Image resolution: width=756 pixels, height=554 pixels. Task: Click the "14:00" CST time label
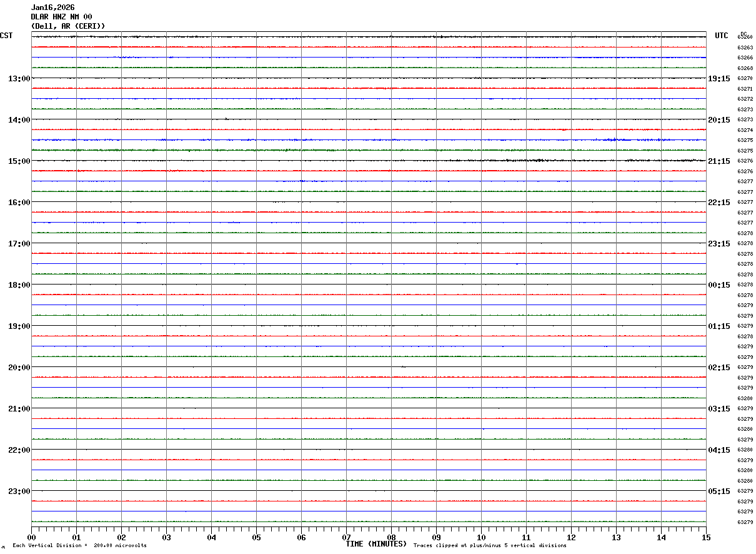[19, 119]
